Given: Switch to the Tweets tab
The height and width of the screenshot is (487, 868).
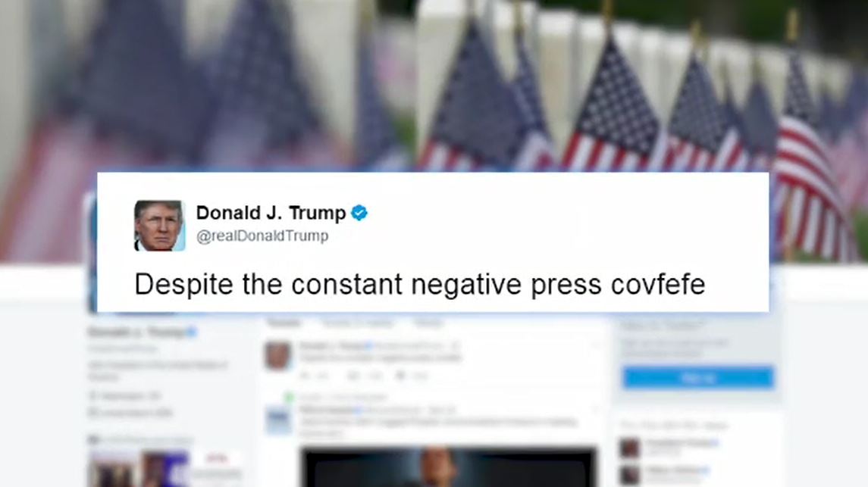Looking at the screenshot, I should 284,323.
